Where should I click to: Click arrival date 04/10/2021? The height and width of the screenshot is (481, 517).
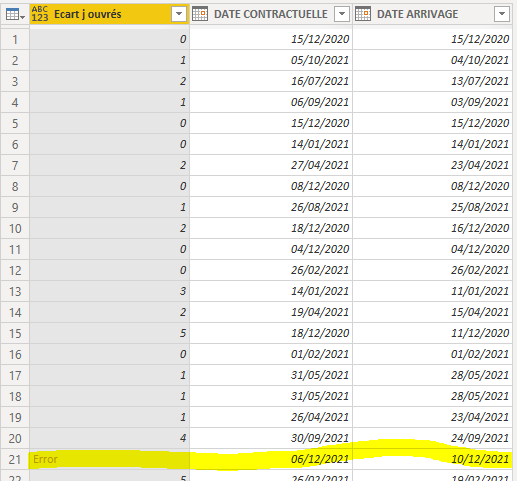pyautogui.click(x=432, y=60)
